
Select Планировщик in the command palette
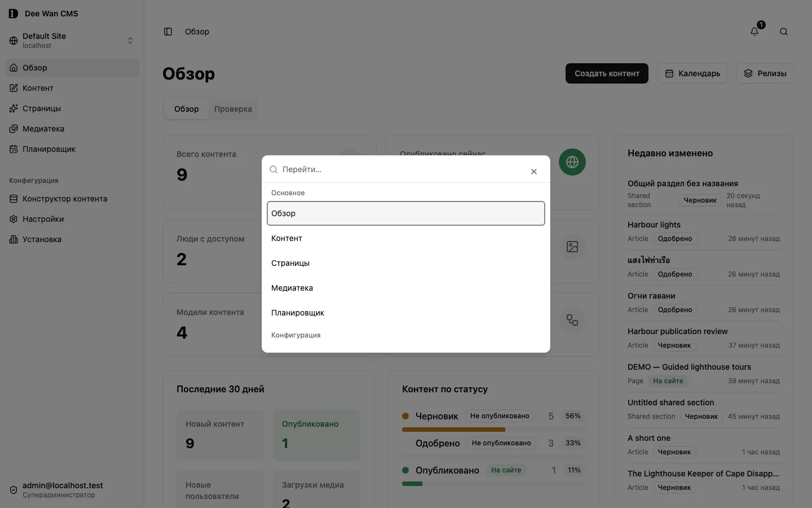tap(406, 313)
